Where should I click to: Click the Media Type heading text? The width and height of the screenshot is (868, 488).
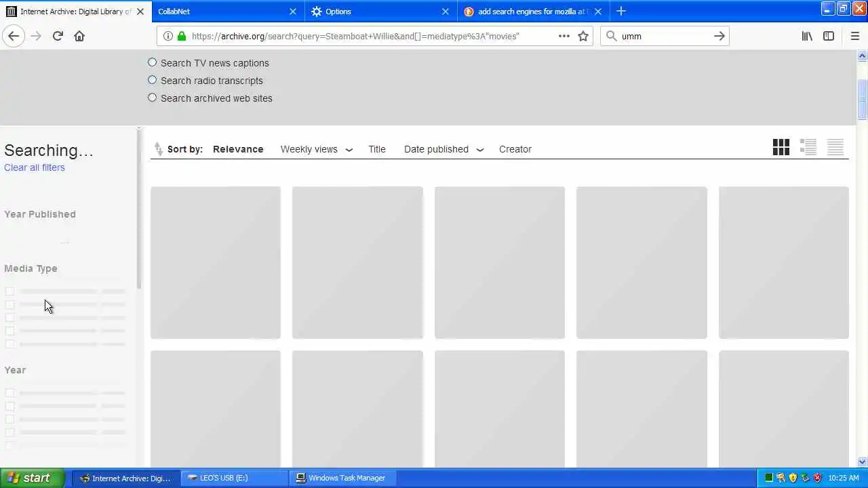pyautogui.click(x=31, y=268)
